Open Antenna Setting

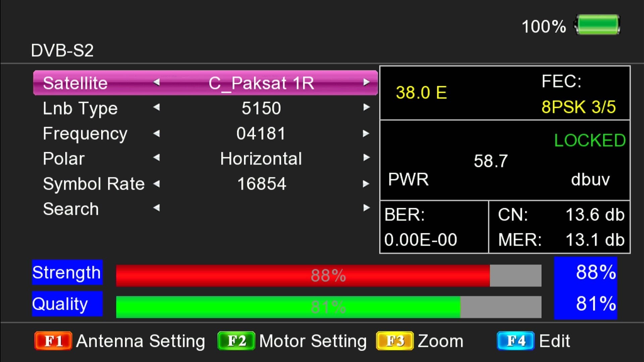(141, 341)
